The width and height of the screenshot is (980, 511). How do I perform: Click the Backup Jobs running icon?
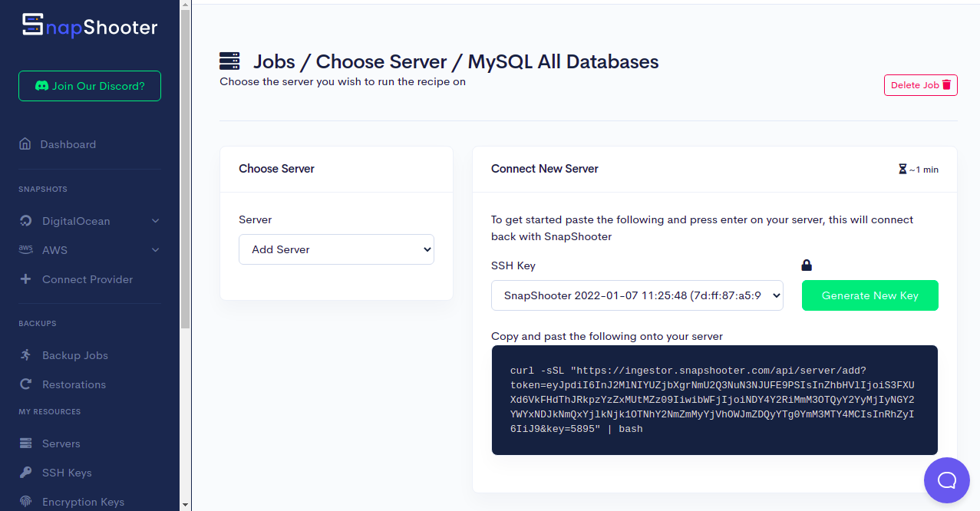tap(25, 355)
